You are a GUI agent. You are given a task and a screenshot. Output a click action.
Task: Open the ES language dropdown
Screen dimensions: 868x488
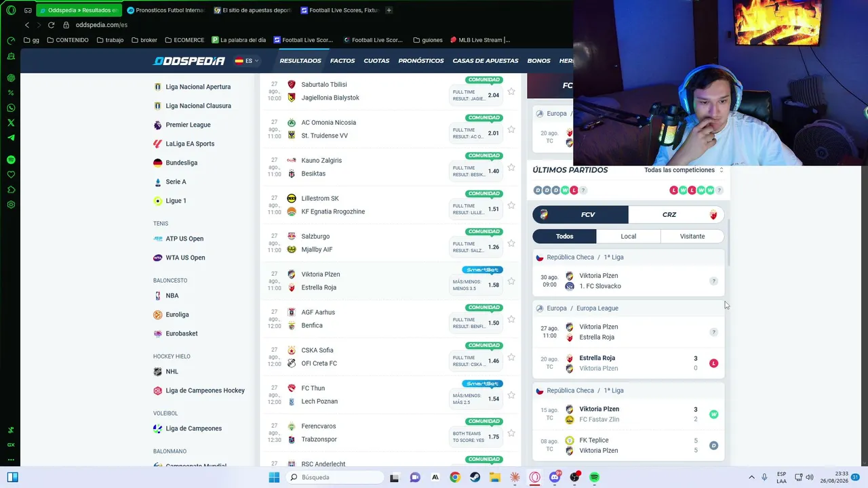(247, 61)
